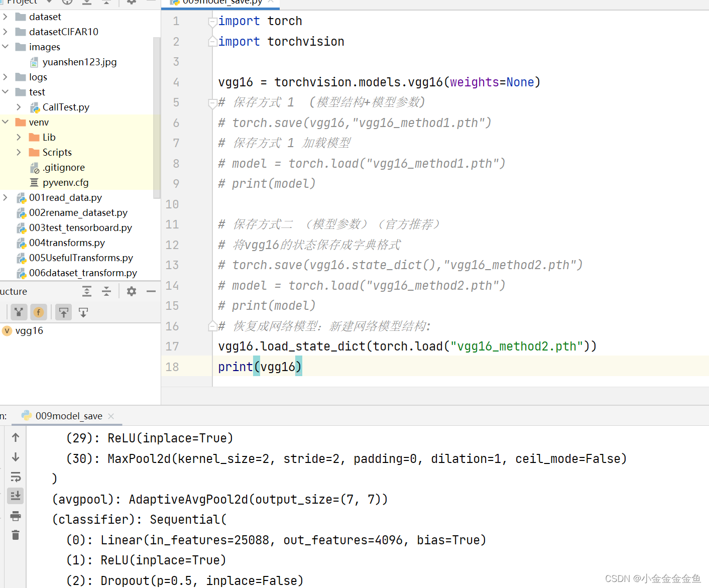Open Structure panel gear settings
The height and width of the screenshot is (588, 709).
click(x=132, y=291)
